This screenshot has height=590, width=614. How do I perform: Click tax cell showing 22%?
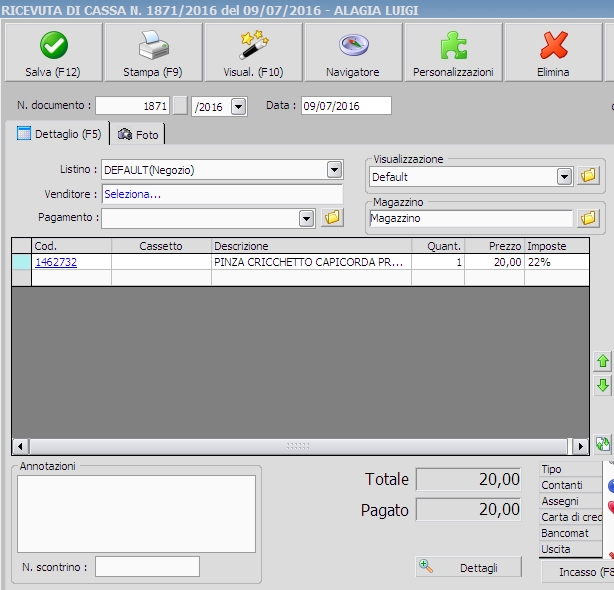557,262
